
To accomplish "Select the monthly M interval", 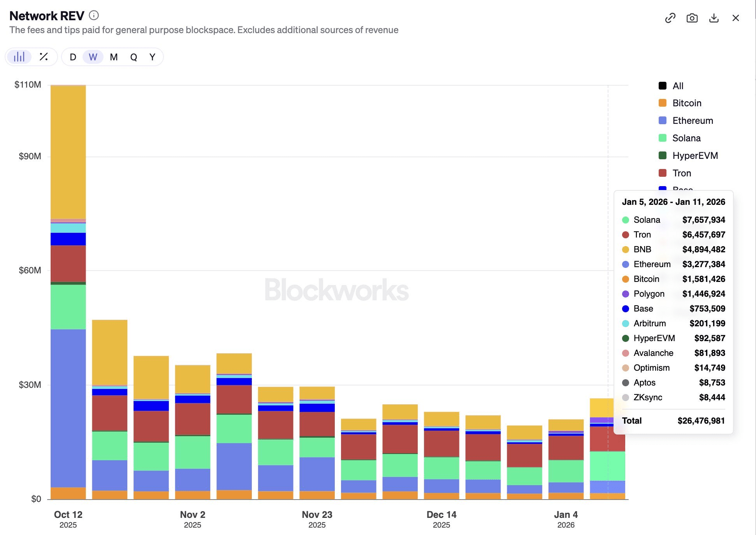I will [x=114, y=57].
